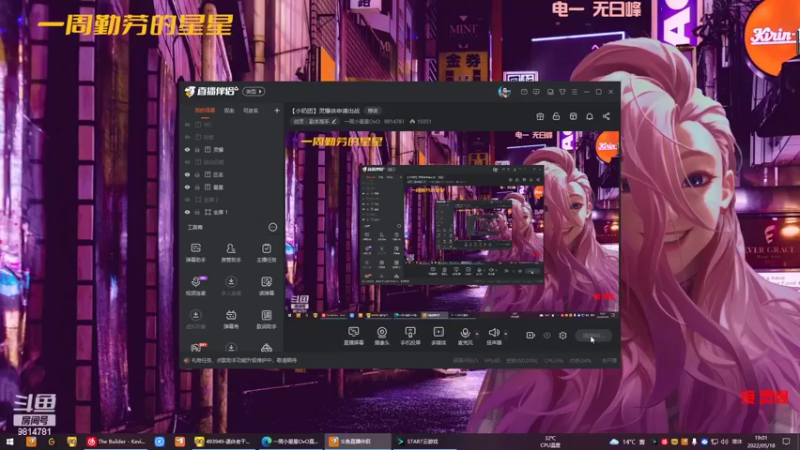Add a screen capture source (直播屏幕)
800x450 pixels.
click(x=354, y=336)
